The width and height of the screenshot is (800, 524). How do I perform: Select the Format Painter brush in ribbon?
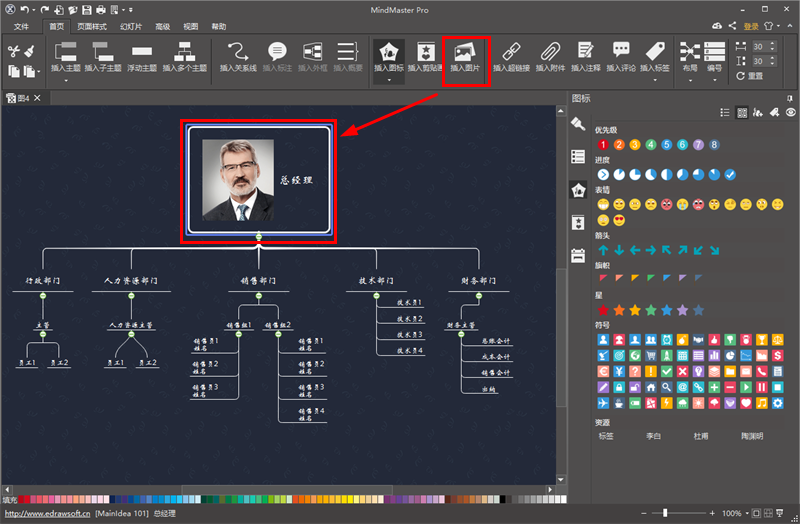[29, 51]
